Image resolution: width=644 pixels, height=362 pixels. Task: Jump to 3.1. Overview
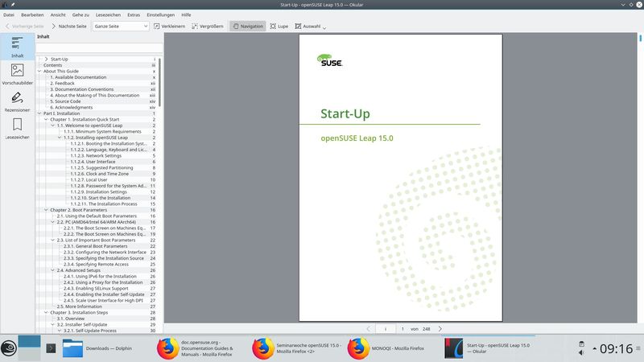pos(70,319)
